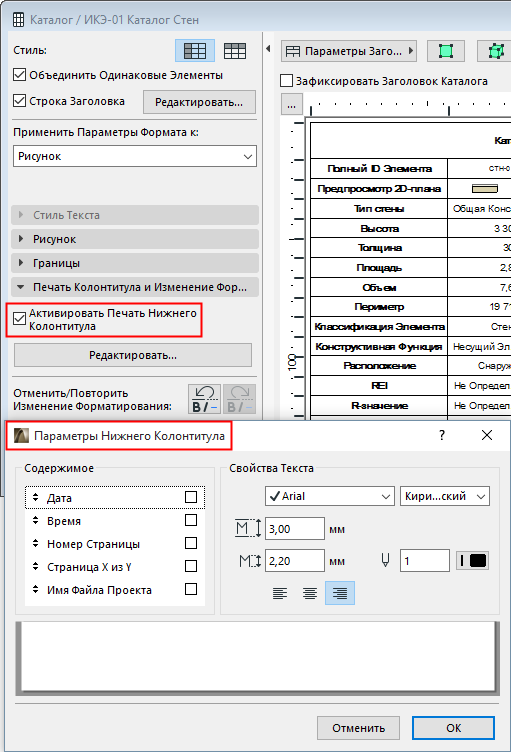Viewport: 511px width, 752px height.
Task: Toggle Объединить Одинаковые Элементы checkbox
Action: [19, 75]
